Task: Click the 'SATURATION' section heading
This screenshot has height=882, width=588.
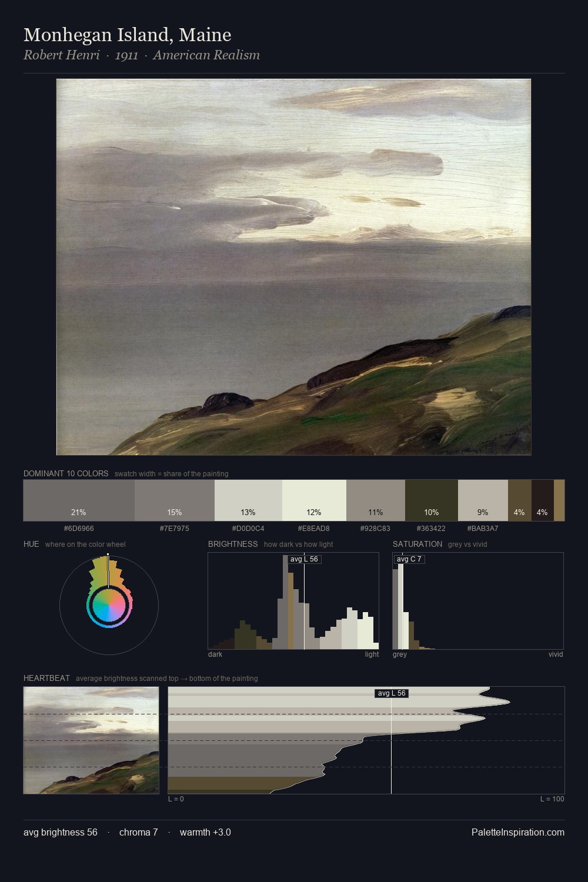Action: pos(417,544)
